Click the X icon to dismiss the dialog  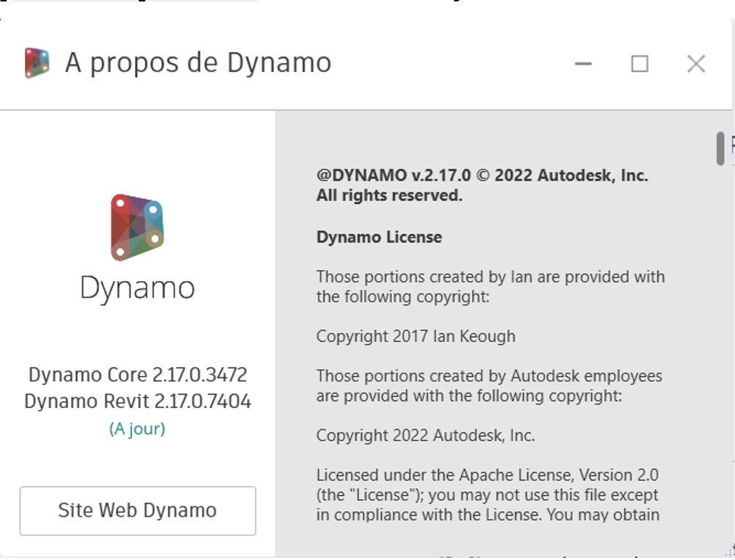click(695, 64)
